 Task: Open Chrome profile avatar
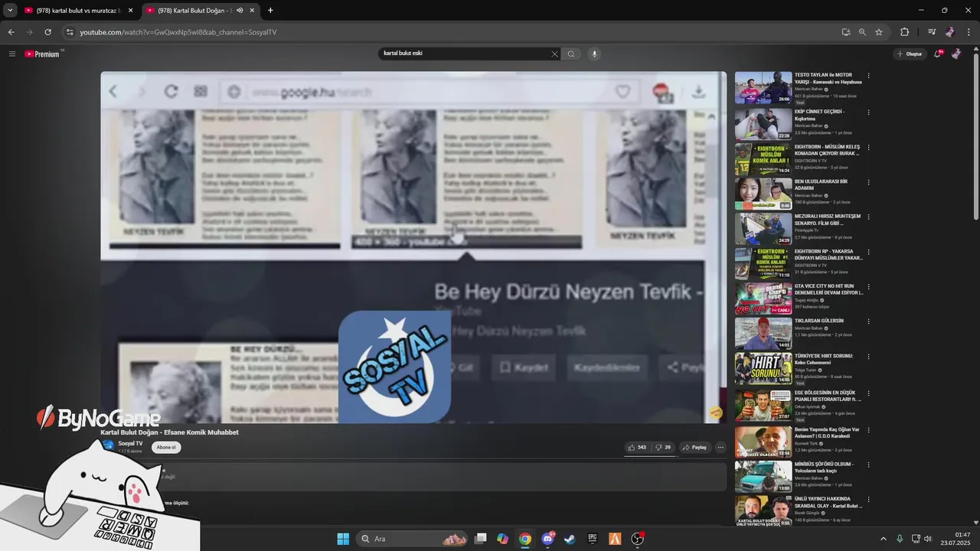pyautogui.click(x=950, y=32)
